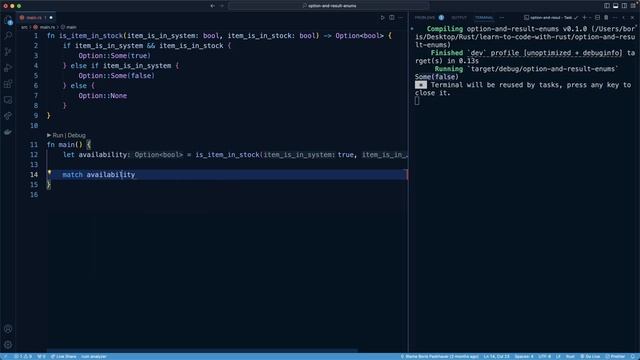Select the Terminal panel tab
Image resolution: width=640 pixels, height=360 pixels.
pos(484,18)
